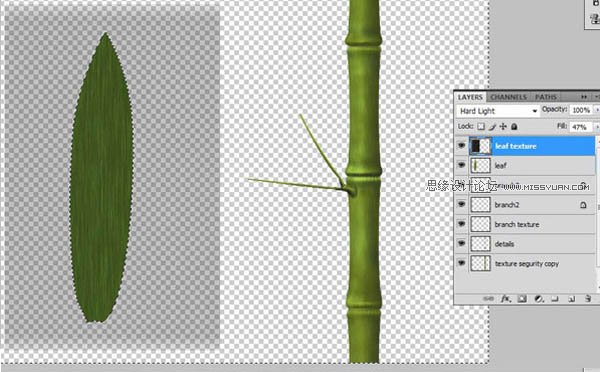Image resolution: width=600 pixels, height=372 pixels.
Task: Click the link layers icon
Action: [x=489, y=299]
